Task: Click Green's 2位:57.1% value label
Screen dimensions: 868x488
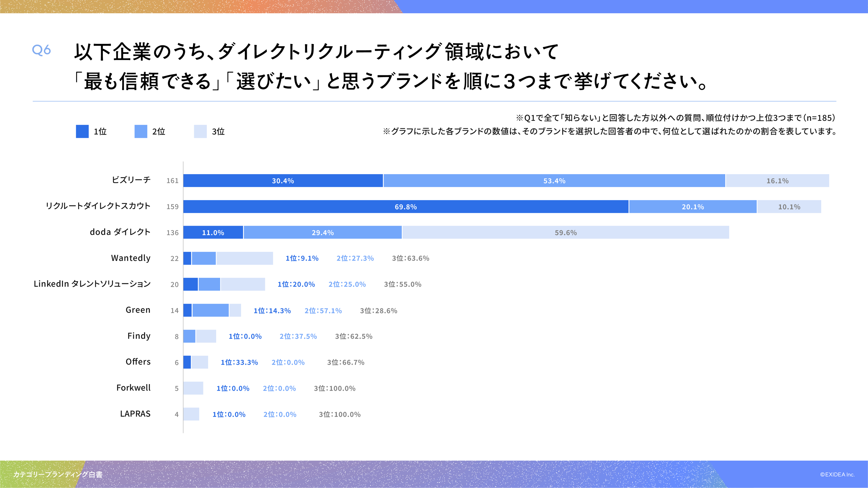Action: click(323, 311)
